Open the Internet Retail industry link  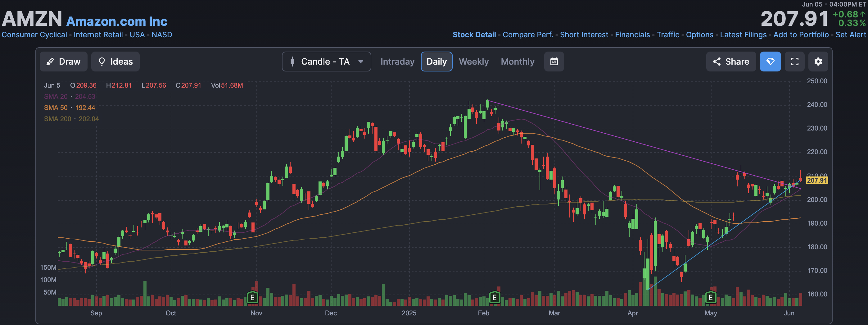[98, 35]
